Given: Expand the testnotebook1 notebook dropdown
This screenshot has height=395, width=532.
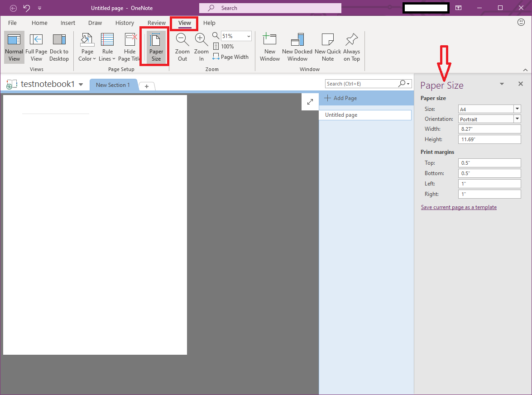Looking at the screenshot, I should (x=81, y=85).
